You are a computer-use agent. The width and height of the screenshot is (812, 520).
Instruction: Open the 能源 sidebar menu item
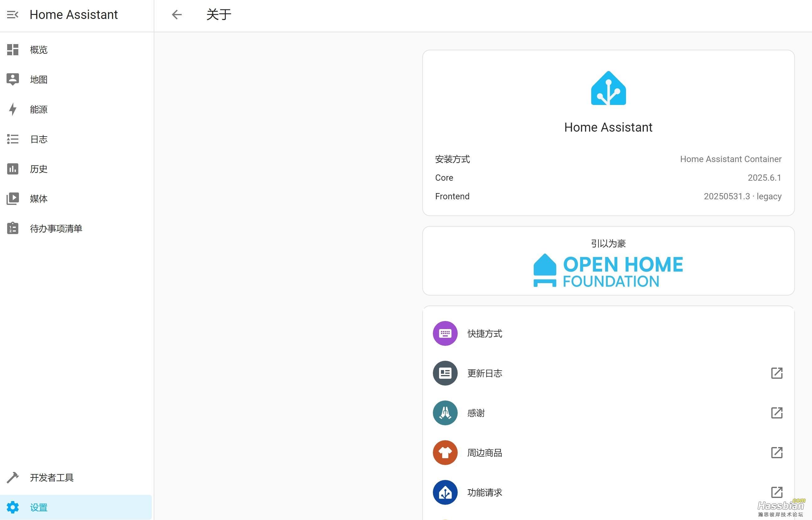(x=76, y=109)
